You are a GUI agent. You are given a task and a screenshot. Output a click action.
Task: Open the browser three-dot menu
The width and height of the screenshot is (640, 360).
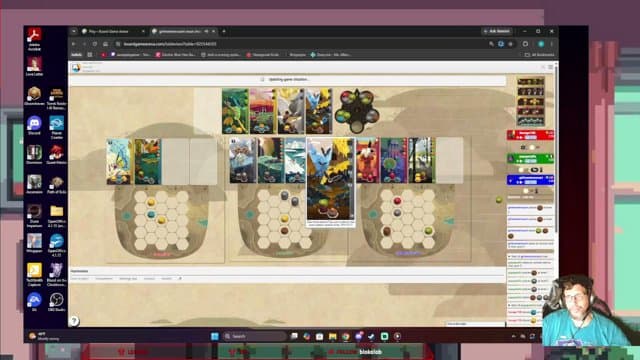551,44
